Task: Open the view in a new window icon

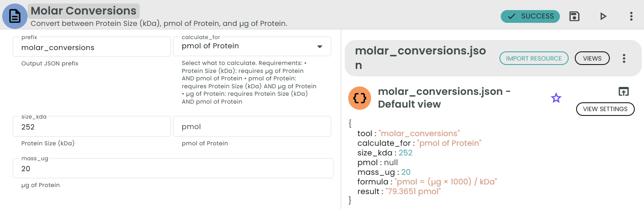Action: click(x=623, y=91)
